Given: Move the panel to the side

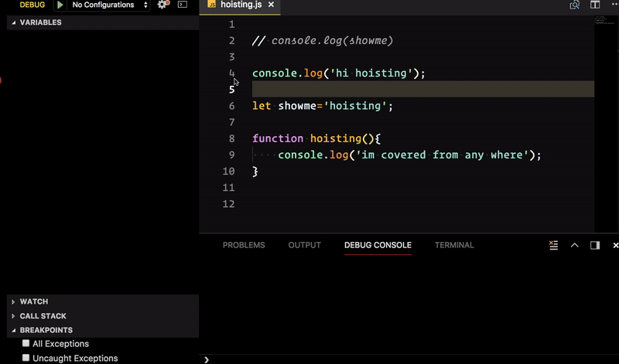Looking at the screenshot, I should tap(595, 245).
